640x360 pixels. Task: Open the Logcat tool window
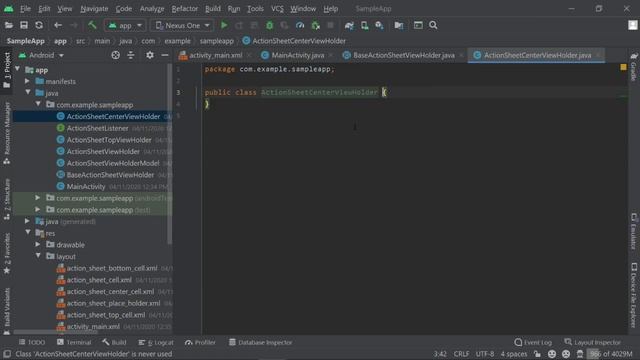[156, 342]
